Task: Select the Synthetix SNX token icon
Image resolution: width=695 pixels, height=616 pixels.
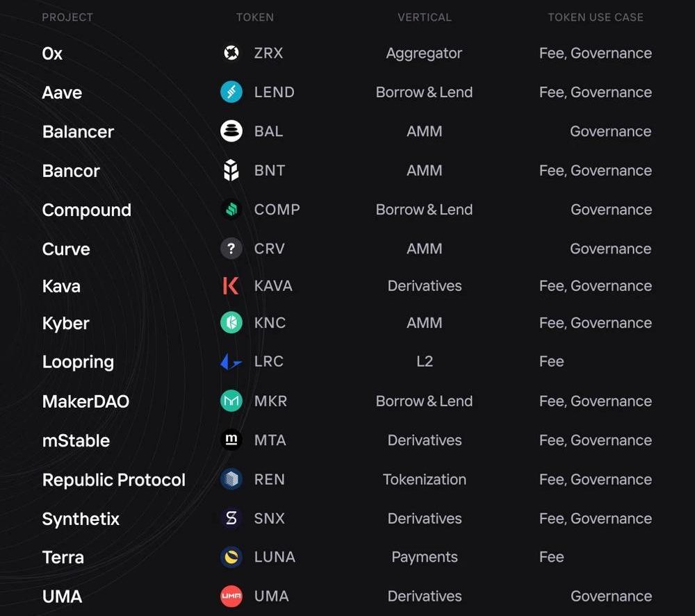Action: coord(231,518)
